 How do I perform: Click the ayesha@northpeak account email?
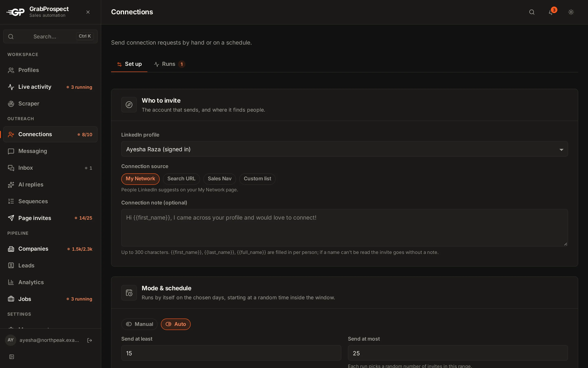pyautogui.click(x=49, y=340)
